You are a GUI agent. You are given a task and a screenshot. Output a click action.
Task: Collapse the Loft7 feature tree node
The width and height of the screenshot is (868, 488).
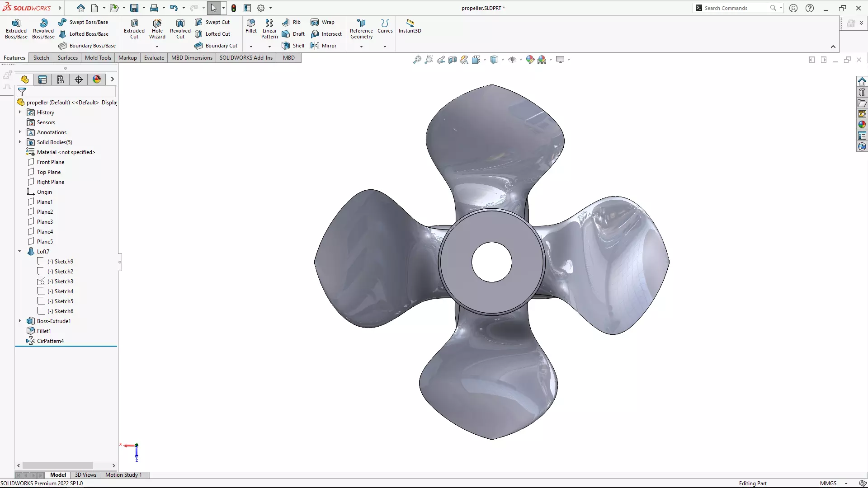tap(20, 251)
